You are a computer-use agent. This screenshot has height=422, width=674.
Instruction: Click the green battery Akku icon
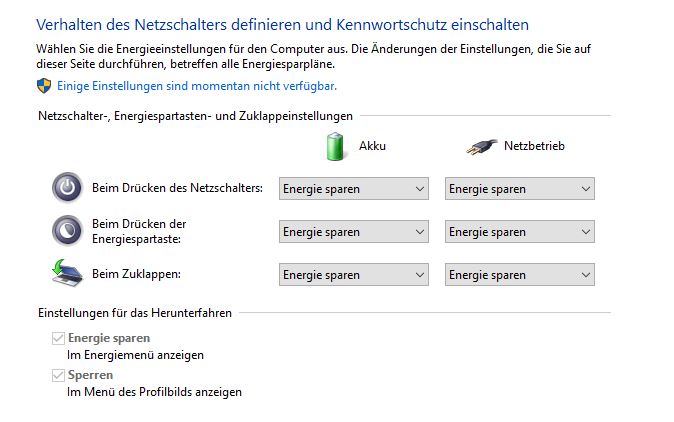click(334, 146)
